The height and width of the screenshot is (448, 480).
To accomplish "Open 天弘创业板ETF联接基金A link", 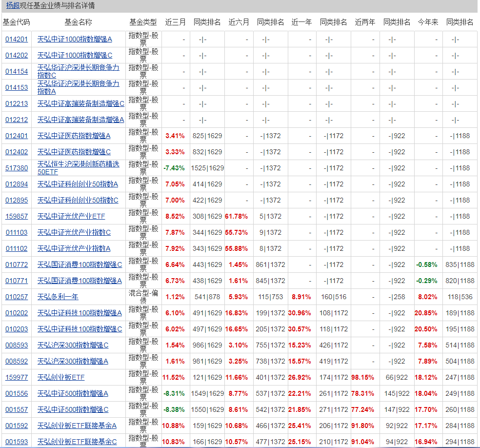I will pos(77,426).
